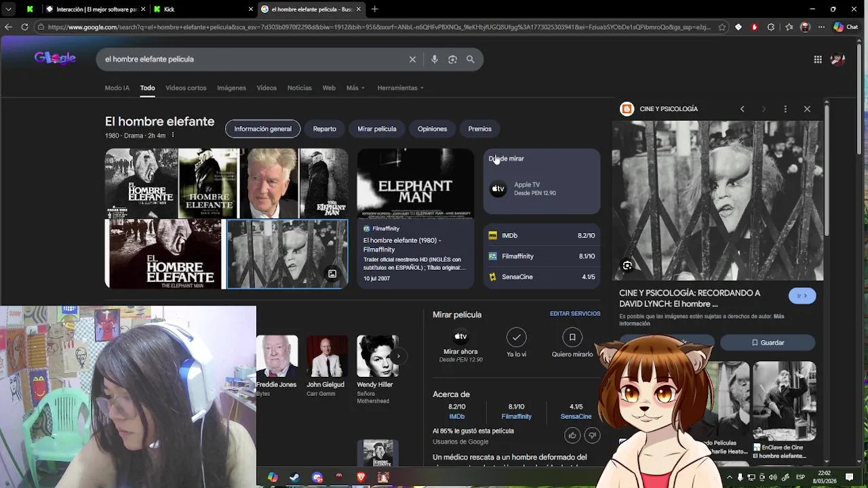Click the magnifier search button
This screenshot has width=868, height=488.
(471, 60)
